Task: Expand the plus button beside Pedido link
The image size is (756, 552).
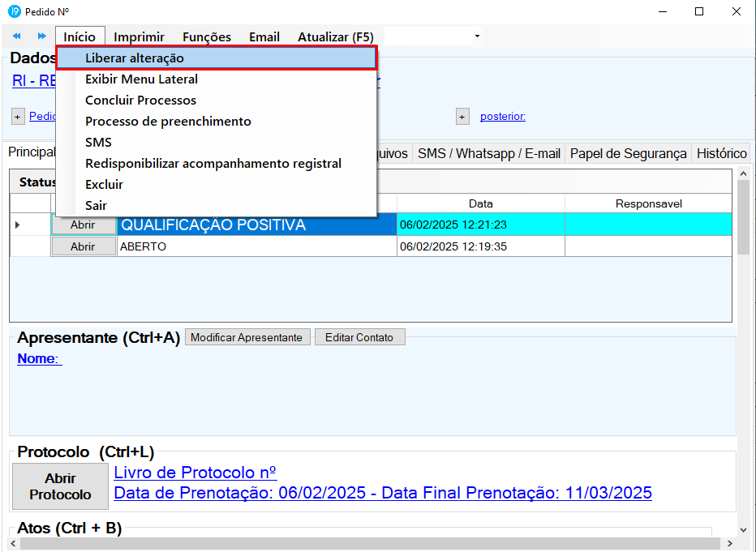Action: click(18, 117)
